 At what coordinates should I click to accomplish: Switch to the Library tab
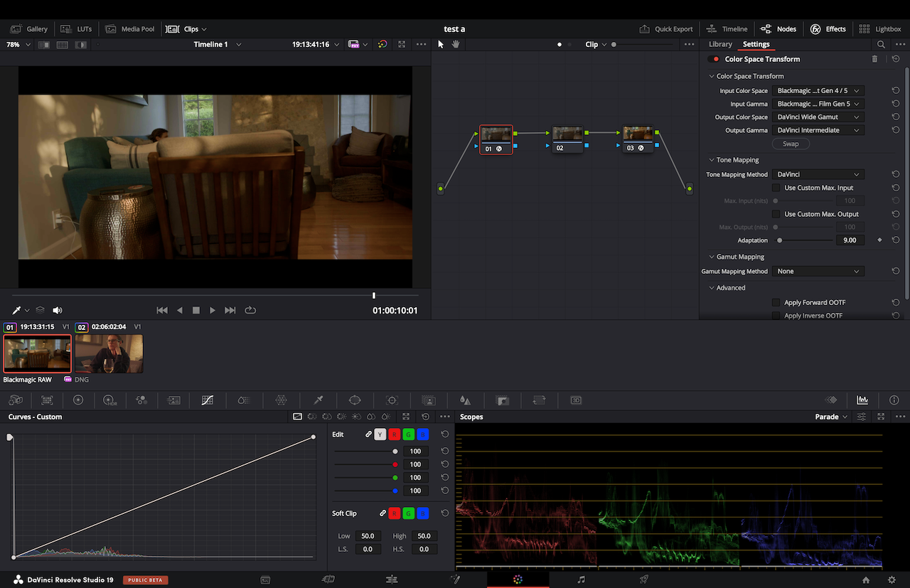pyautogui.click(x=720, y=44)
